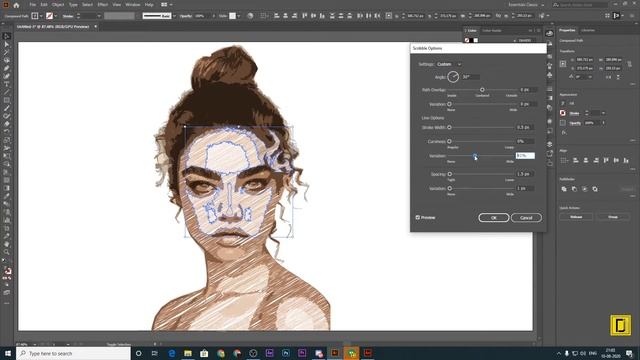Click the Recolor Artwork icon in control bar

pos(250,16)
